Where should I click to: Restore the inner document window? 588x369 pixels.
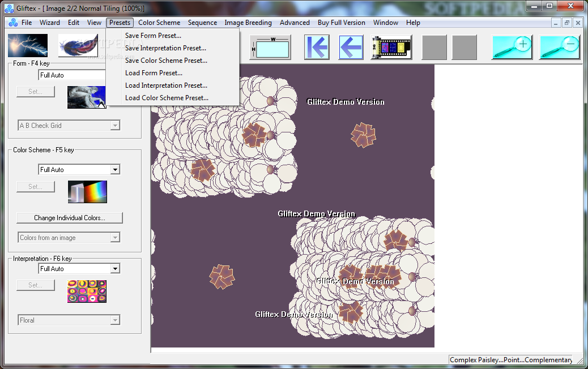pos(567,23)
